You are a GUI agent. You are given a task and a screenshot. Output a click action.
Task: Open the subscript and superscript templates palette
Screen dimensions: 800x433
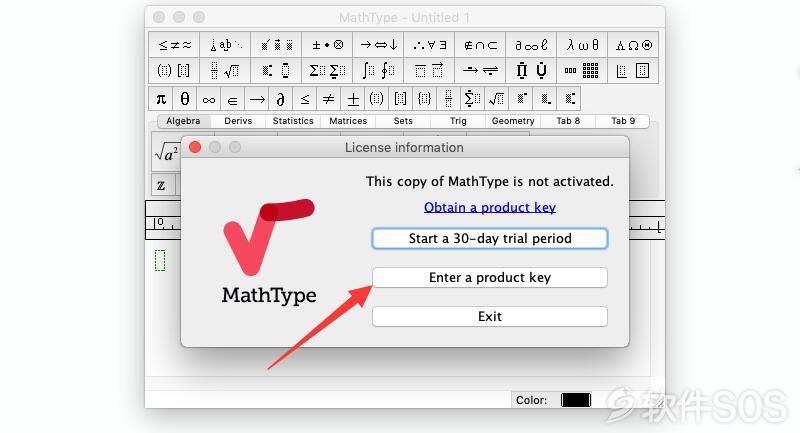pos(276,70)
